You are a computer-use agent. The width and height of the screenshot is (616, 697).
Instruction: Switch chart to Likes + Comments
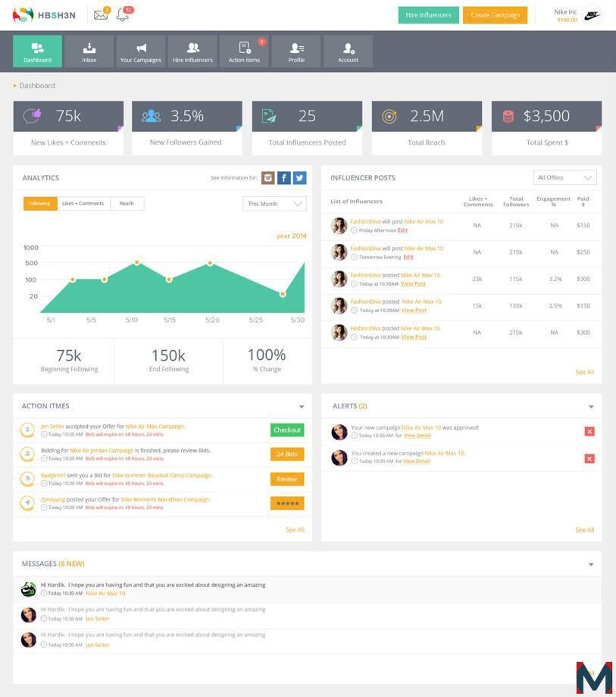[83, 204]
